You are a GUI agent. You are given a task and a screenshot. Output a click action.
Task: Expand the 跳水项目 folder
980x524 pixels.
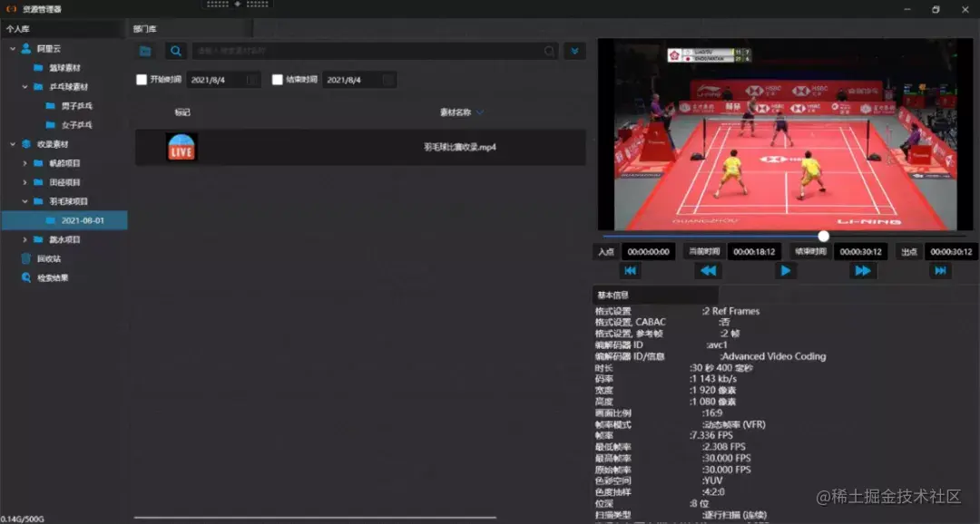click(x=25, y=240)
